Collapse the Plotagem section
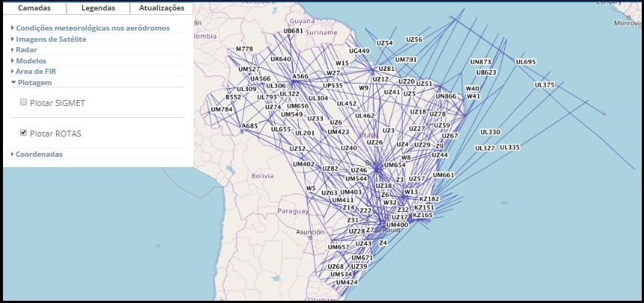 34,82
